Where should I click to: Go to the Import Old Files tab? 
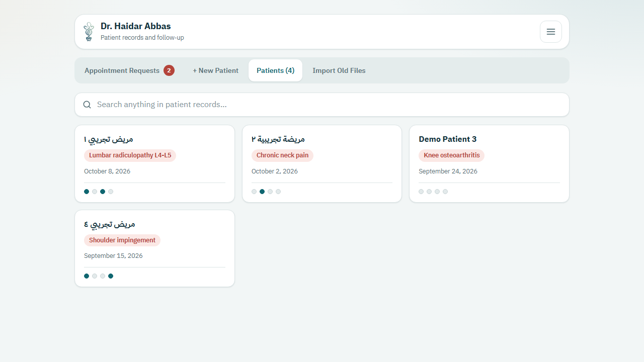[x=339, y=70]
